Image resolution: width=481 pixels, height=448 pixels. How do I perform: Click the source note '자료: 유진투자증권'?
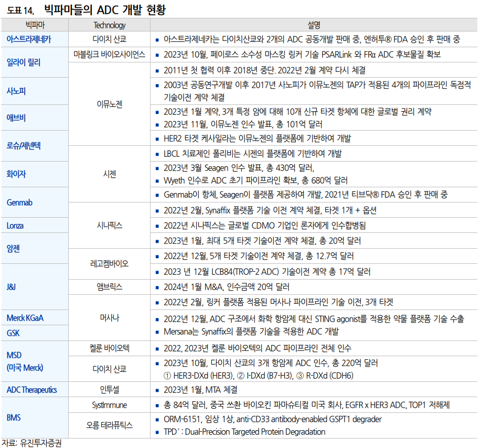31,443
